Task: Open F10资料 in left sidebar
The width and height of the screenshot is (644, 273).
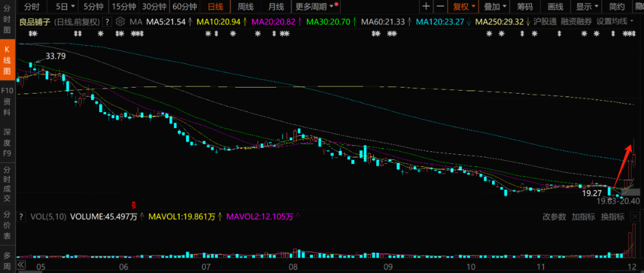Action: point(7,101)
